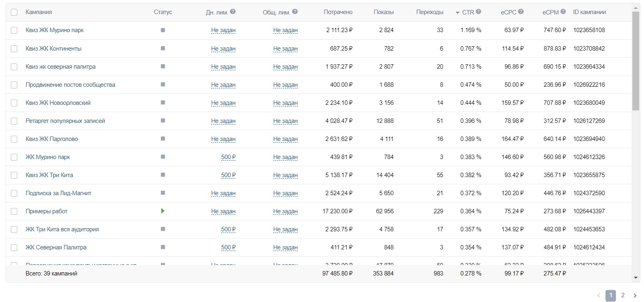The height and width of the screenshot is (302, 644).
Task: Edit daily limit Не задан for Квиз ЖК Мурино парк
Action: 223,30
